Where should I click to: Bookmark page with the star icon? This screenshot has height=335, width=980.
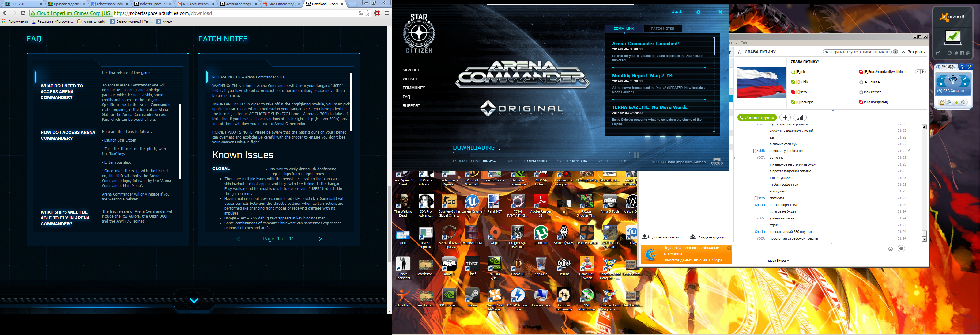(x=367, y=13)
